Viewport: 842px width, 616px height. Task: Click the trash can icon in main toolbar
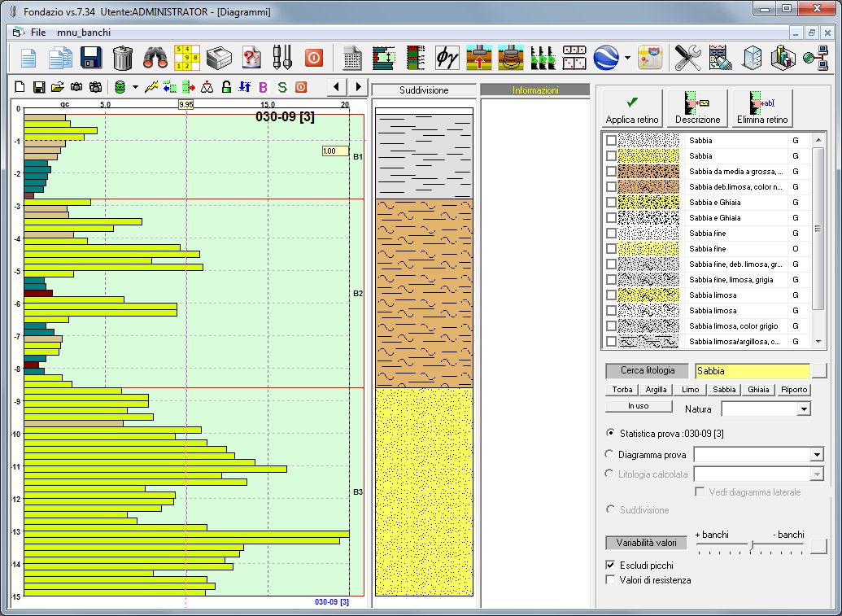tap(123, 58)
